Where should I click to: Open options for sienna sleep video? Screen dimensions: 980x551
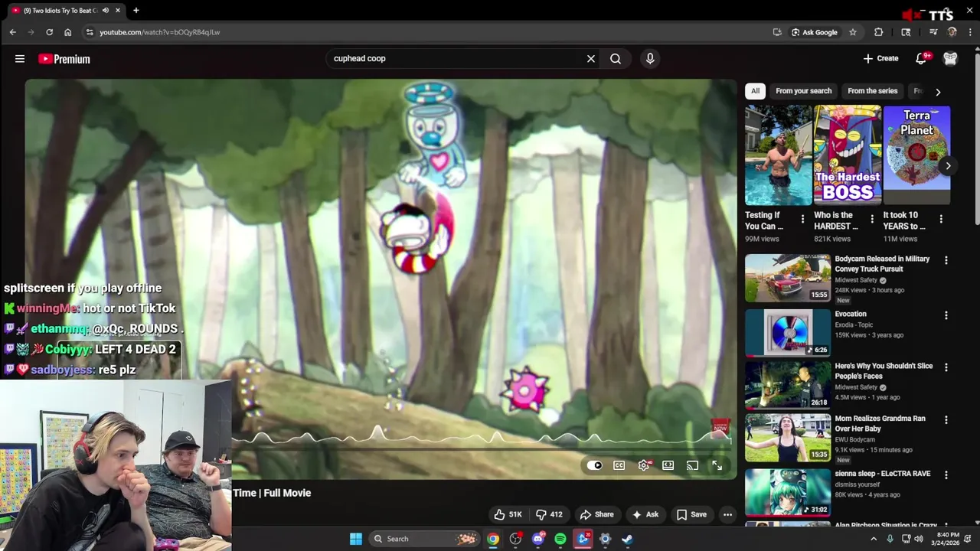946,475
